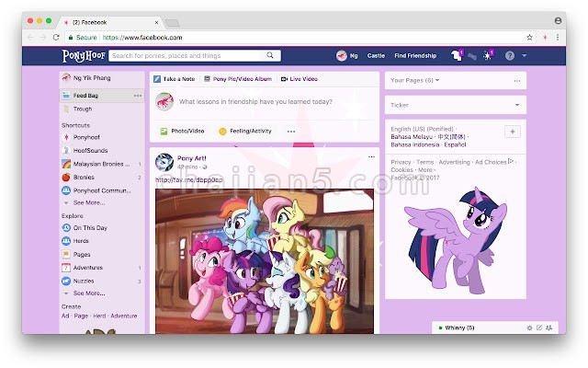Expand See More under Shortcuts
Screen dimensions: 588x368
88,202
